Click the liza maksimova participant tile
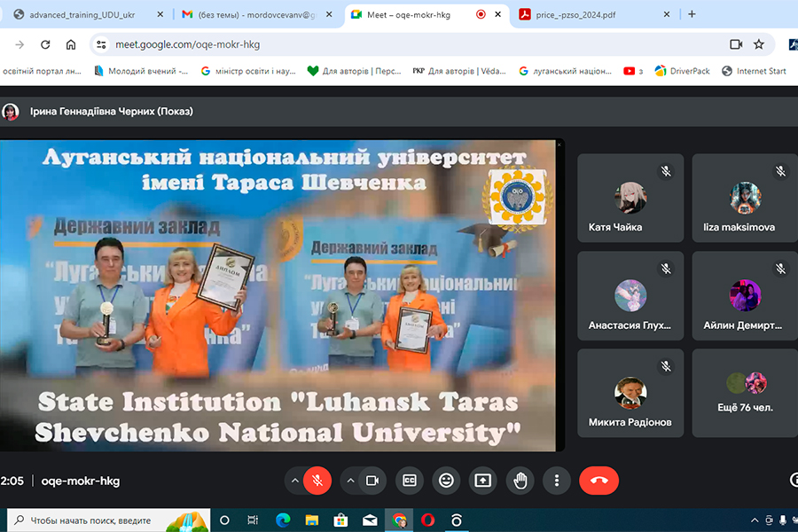798x532 pixels. (x=745, y=198)
